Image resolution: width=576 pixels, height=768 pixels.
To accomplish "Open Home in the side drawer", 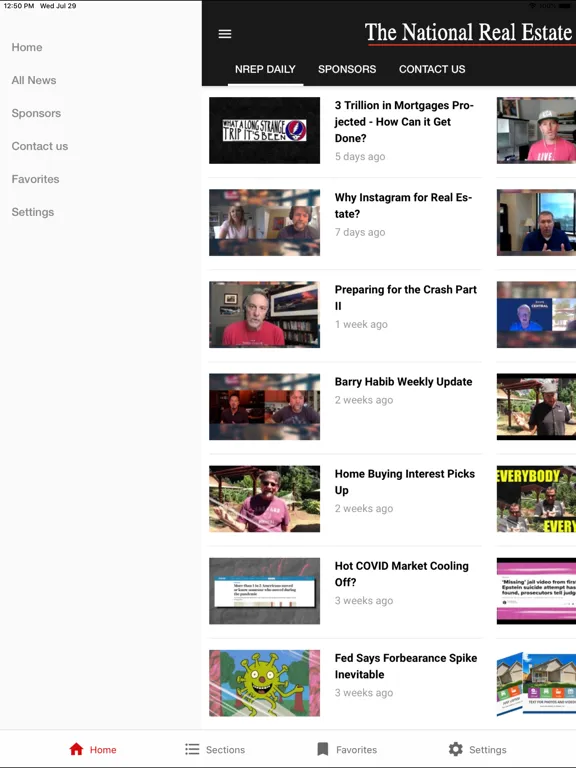I will click(x=27, y=48).
